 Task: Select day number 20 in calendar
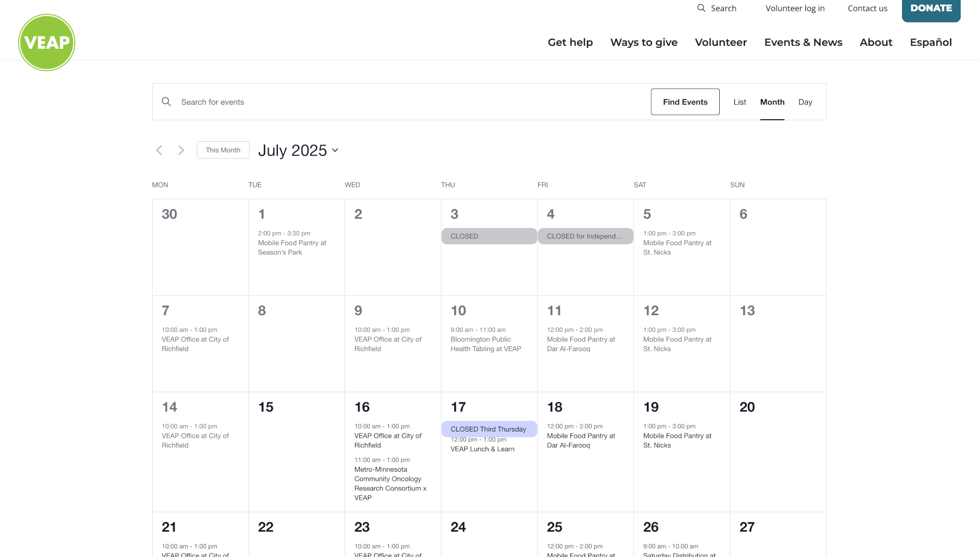pyautogui.click(x=747, y=407)
